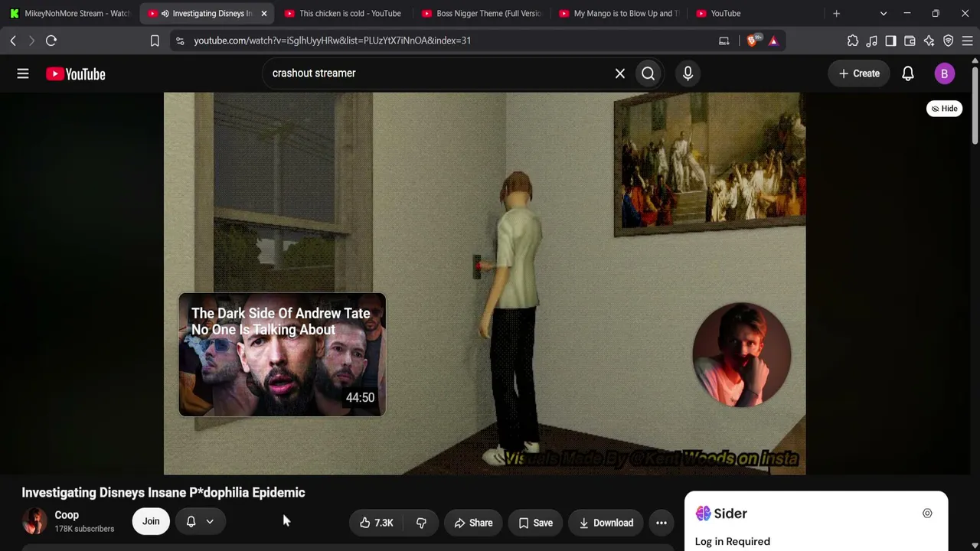Share this video
The width and height of the screenshot is (980, 551).
(x=473, y=523)
